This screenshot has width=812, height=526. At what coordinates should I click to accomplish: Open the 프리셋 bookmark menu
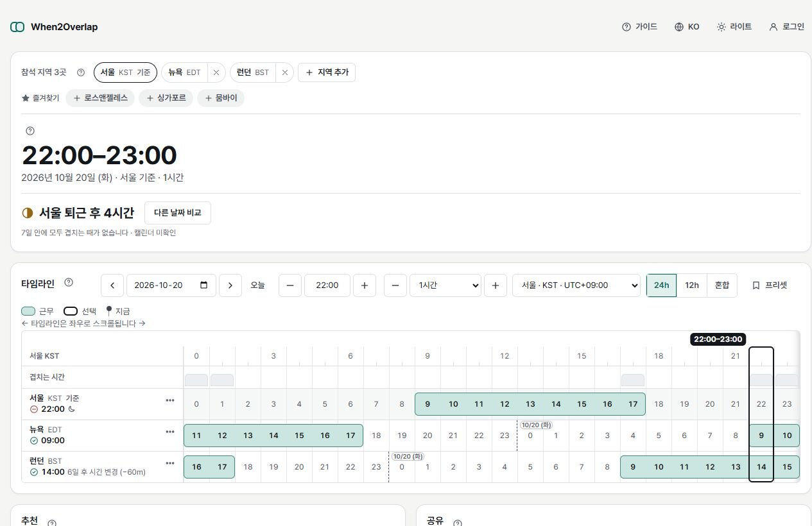(770, 285)
